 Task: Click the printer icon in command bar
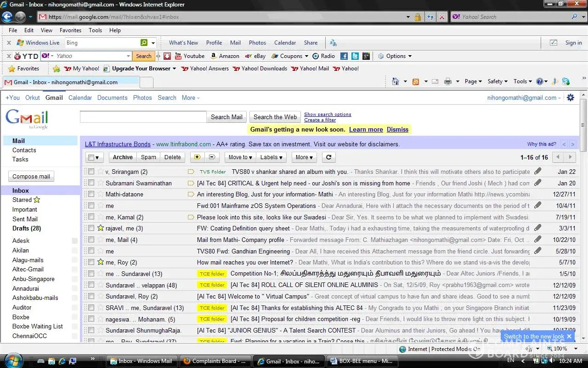click(448, 81)
